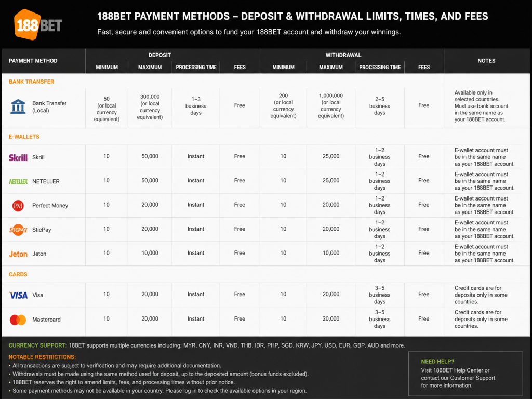
Task: Select the CARDS section heading
Action: [x=18, y=274]
